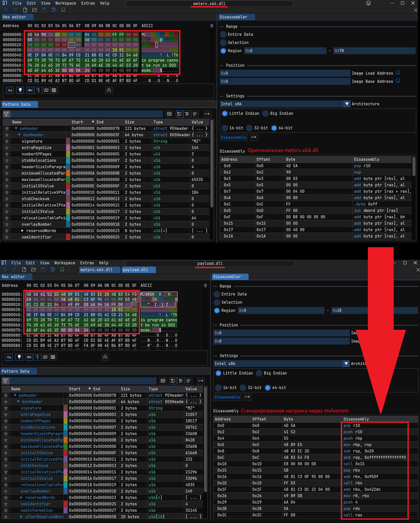
Task: Click the table icon in the bottom hex editor footer
Action: [53, 357]
